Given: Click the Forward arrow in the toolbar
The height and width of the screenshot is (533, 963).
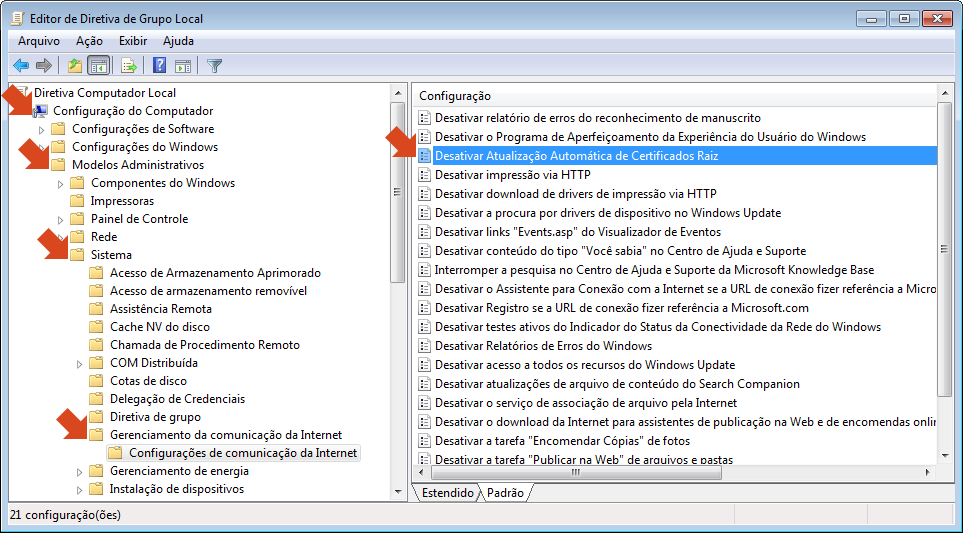Looking at the screenshot, I should pyautogui.click(x=44, y=66).
